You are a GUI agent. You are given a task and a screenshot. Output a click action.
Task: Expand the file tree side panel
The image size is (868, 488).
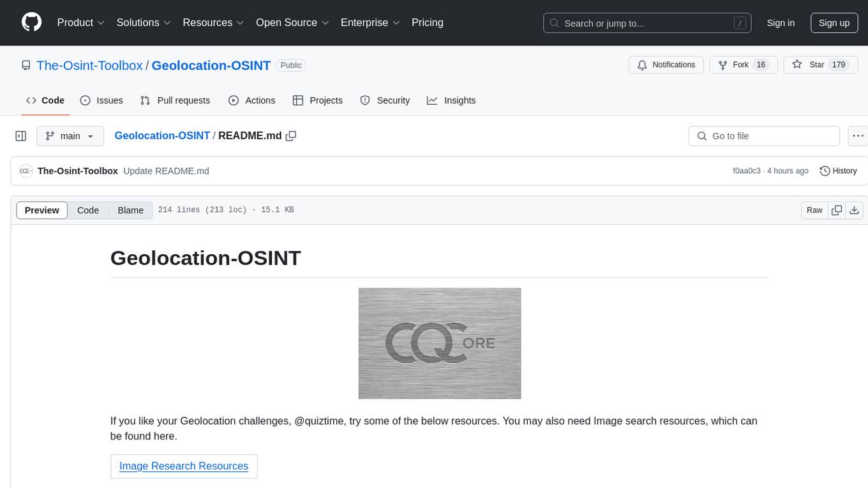[x=21, y=136]
